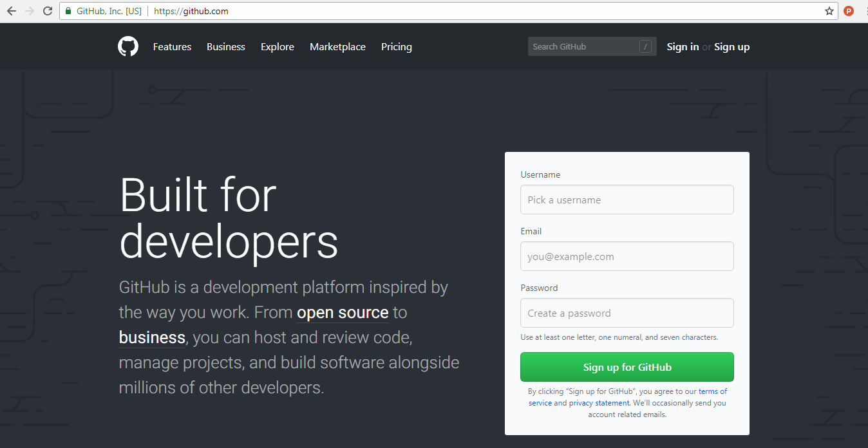Click the password requirements hint text

point(619,337)
